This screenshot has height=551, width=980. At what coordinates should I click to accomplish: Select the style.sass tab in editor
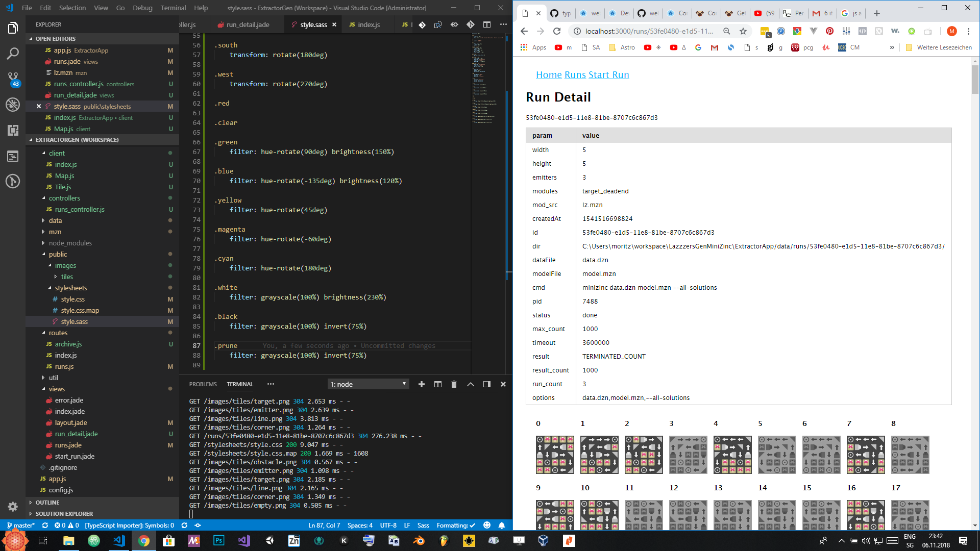tap(312, 24)
